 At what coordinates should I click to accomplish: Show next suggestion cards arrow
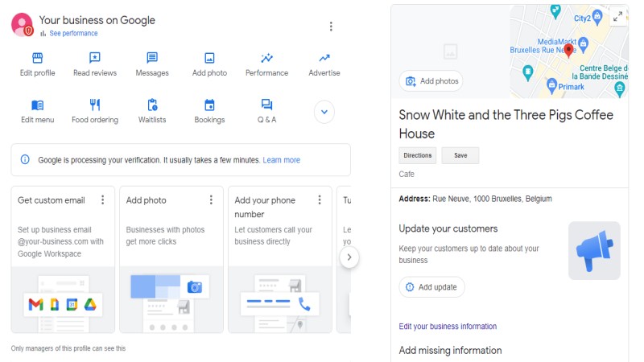[x=349, y=257]
